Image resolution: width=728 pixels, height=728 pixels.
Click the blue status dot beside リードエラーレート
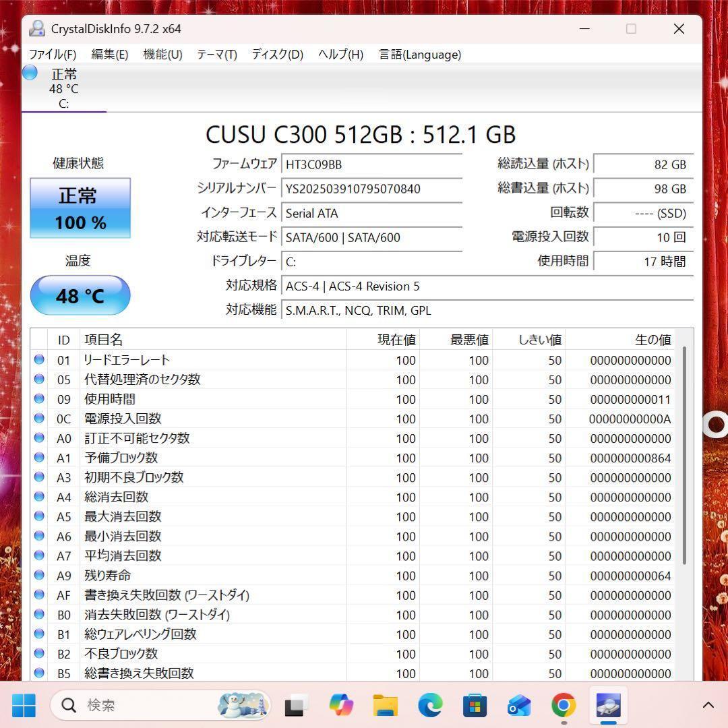[x=39, y=359]
